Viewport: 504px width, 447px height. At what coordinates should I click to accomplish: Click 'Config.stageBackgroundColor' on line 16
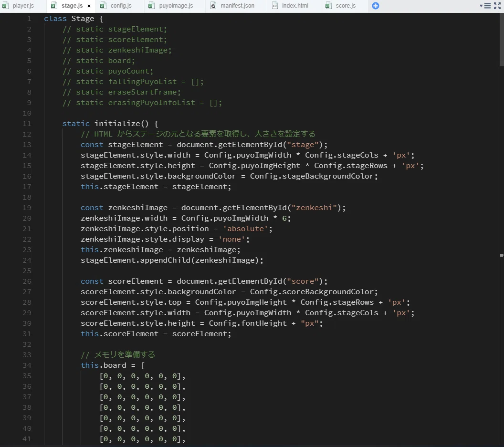[x=312, y=176]
